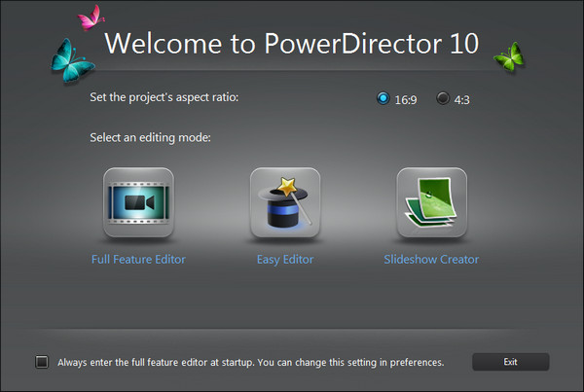Open the Slideshow Creator photos icon
Image resolution: width=584 pixels, height=392 pixels.
pyautogui.click(x=431, y=202)
